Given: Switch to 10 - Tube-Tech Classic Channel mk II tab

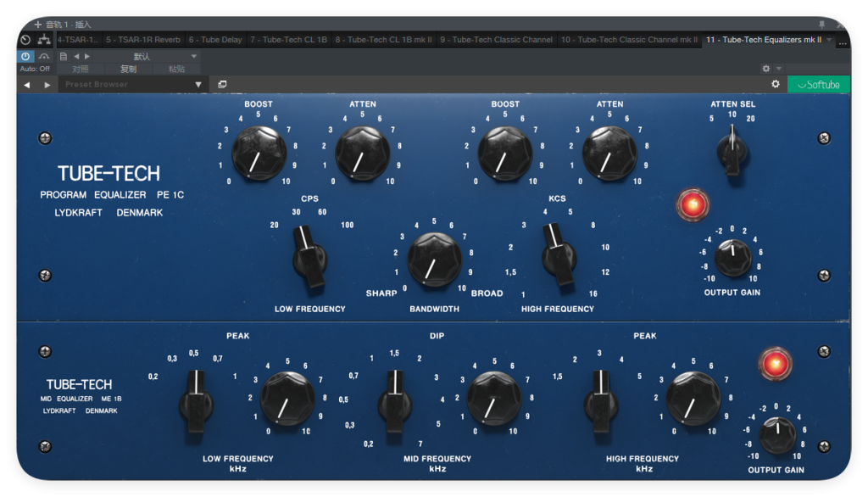Looking at the screenshot, I should coord(629,40).
